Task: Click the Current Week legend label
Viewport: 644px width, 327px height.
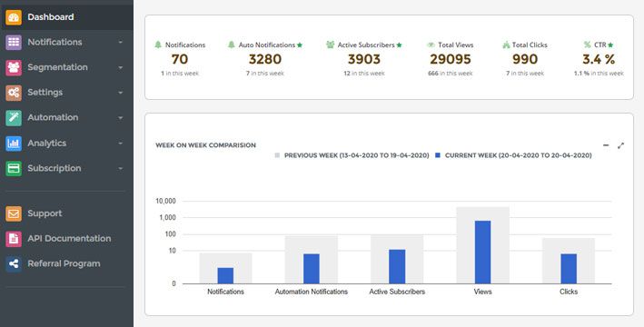Action: pyautogui.click(x=519, y=155)
